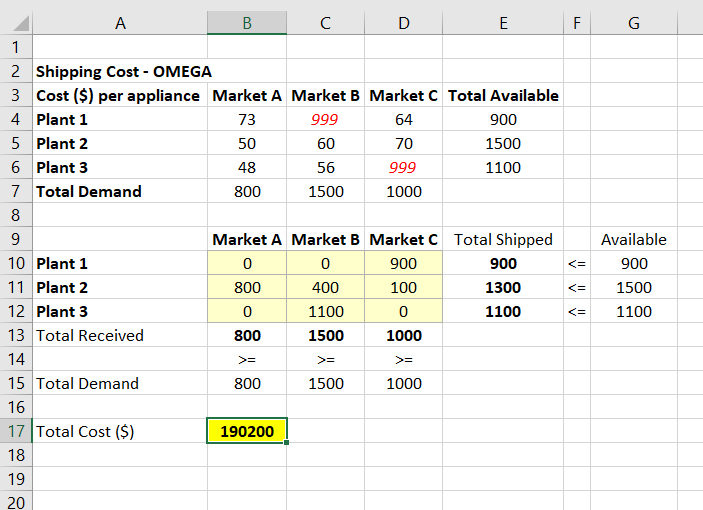Click Total Available 900 in row 4
The height and width of the screenshot is (510, 703).
503,119
